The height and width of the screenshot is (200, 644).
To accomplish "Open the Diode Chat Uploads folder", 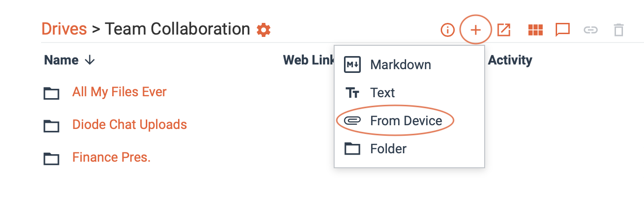I will (x=129, y=124).
